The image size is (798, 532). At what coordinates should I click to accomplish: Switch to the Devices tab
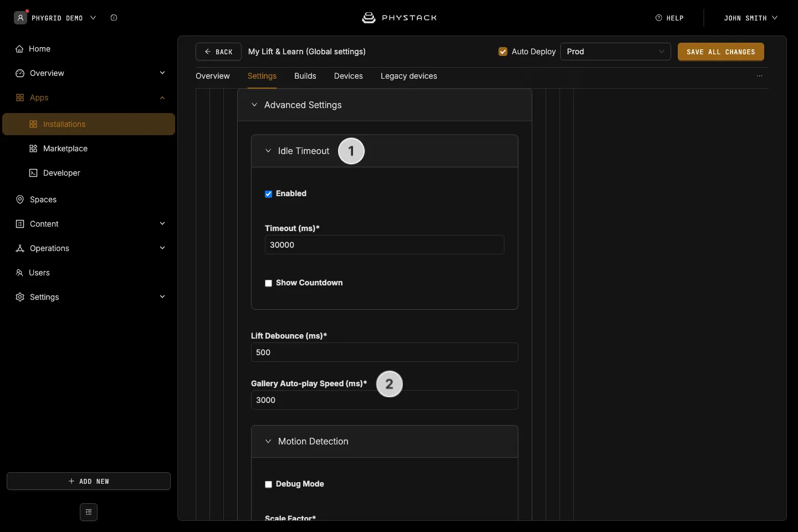(x=349, y=76)
